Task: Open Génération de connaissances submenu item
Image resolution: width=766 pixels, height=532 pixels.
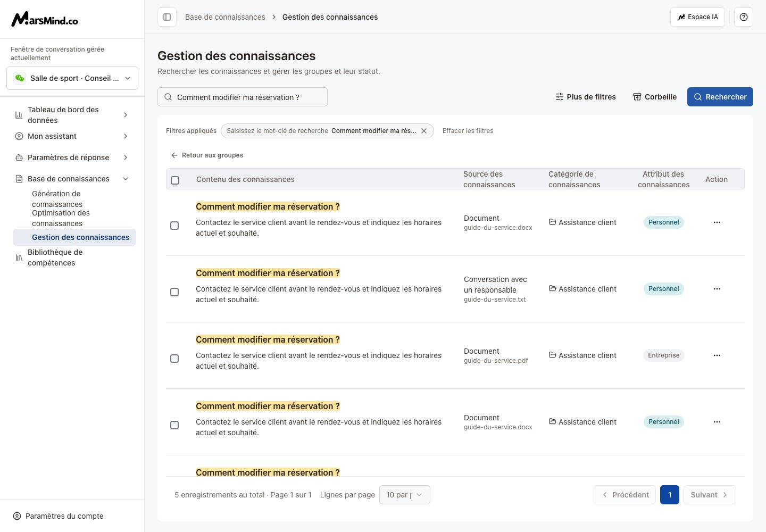Action: tap(74, 199)
